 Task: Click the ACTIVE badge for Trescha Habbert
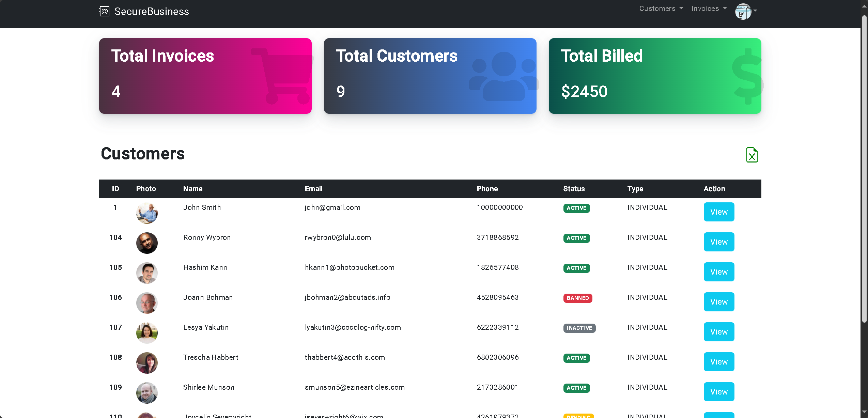tap(576, 358)
